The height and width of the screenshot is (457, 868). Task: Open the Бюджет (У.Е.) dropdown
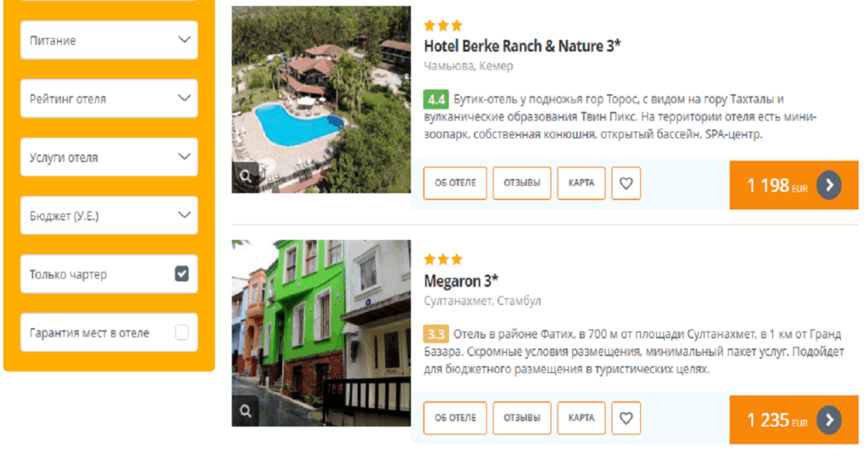pos(109,215)
